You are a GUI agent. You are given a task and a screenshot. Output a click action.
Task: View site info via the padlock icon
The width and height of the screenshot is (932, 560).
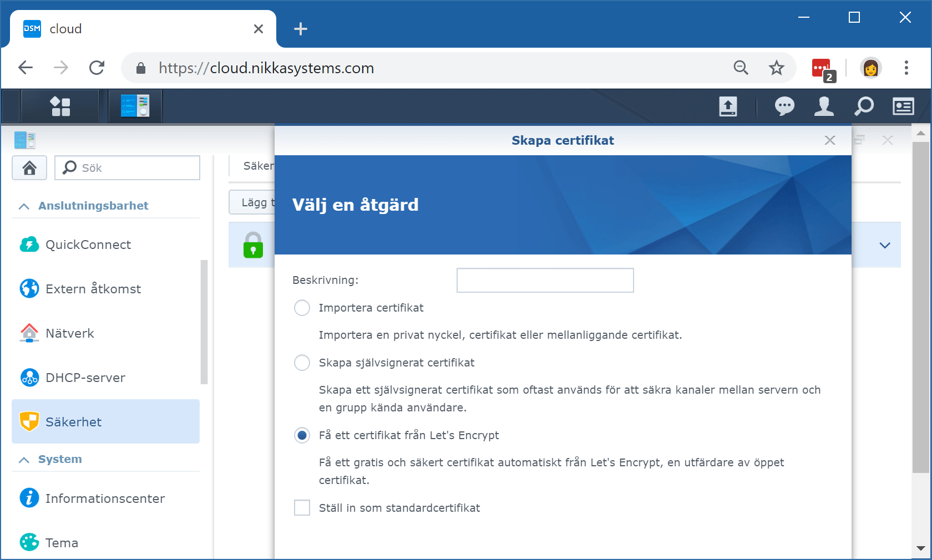tap(141, 68)
